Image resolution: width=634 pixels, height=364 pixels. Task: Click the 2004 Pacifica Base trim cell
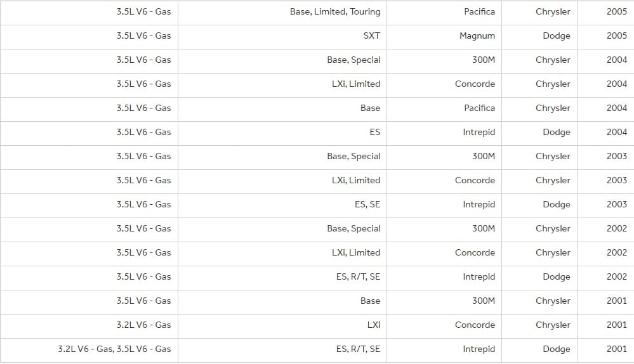pos(282,110)
